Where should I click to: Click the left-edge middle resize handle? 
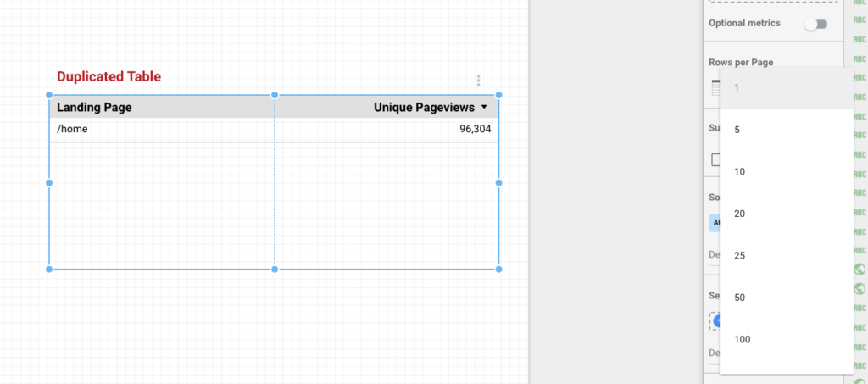(x=49, y=182)
